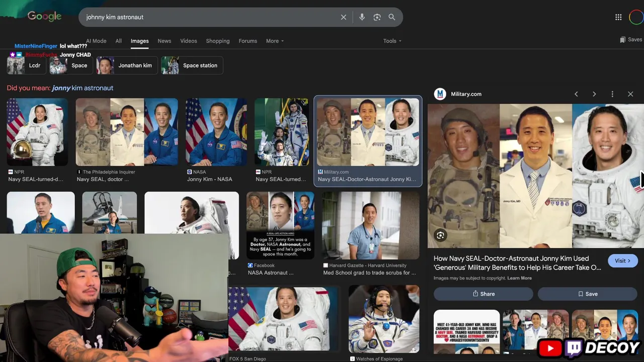Click the Learn More copyright link
This screenshot has width=644, height=362.
(x=519, y=278)
